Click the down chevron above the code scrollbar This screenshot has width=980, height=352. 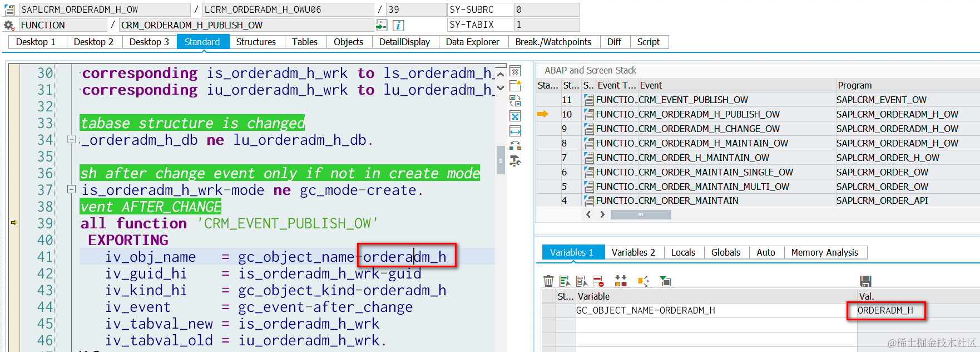point(501,88)
